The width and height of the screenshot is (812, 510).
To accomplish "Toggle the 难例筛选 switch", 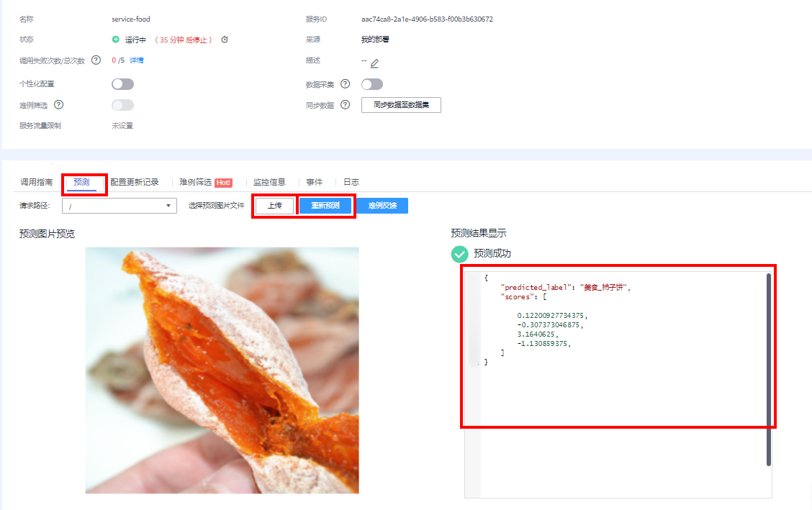I will tap(122, 105).
